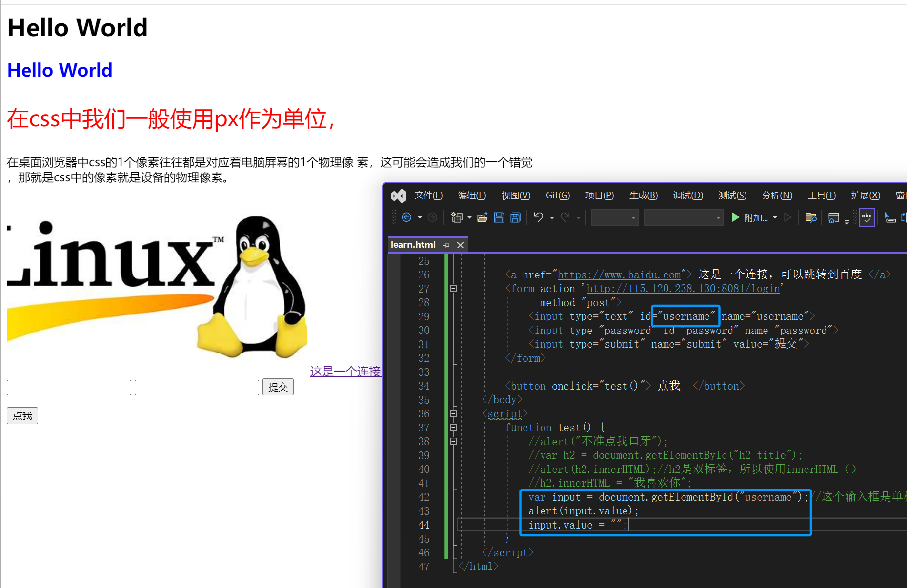This screenshot has width=907, height=588.
Task: Collapse the script tag at line 36
Action: [x=453, y=413]
